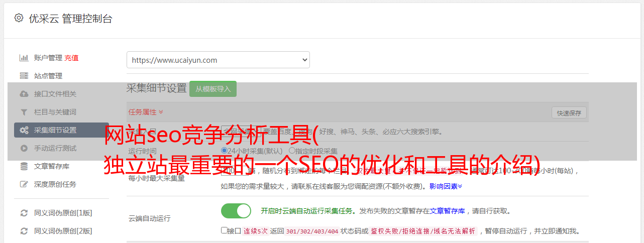The image size is (644, 243).
Task: Open the blue 文章暂存库 link in description
Action: tap(447, 211)
